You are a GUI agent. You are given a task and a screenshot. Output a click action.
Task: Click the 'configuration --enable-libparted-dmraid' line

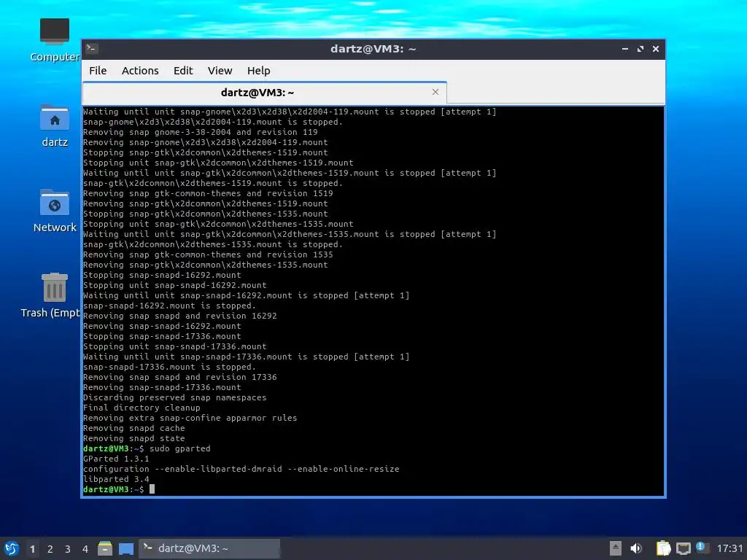(241, 469)
